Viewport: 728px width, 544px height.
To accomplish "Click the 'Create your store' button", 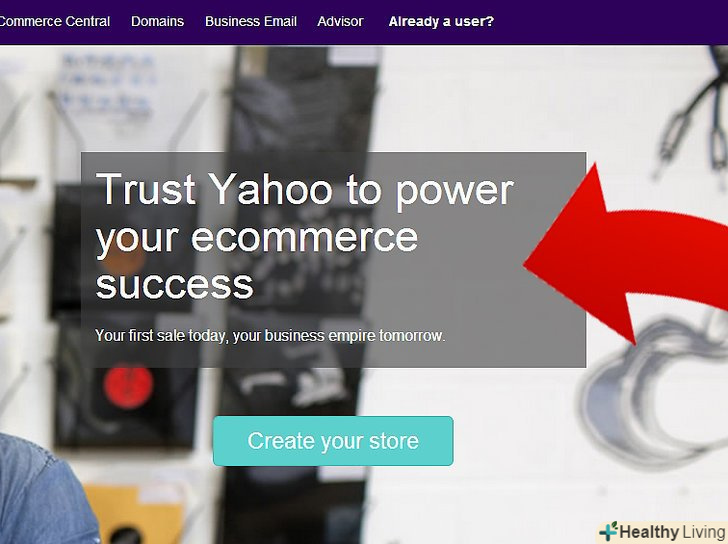I will tap(333, 441).
